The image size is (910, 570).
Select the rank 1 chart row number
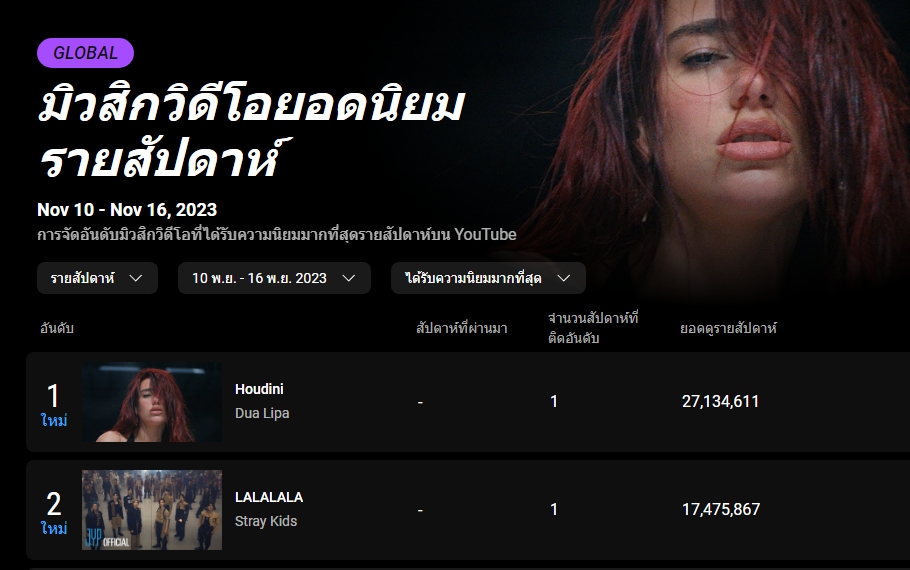click(x=53, y=396)
